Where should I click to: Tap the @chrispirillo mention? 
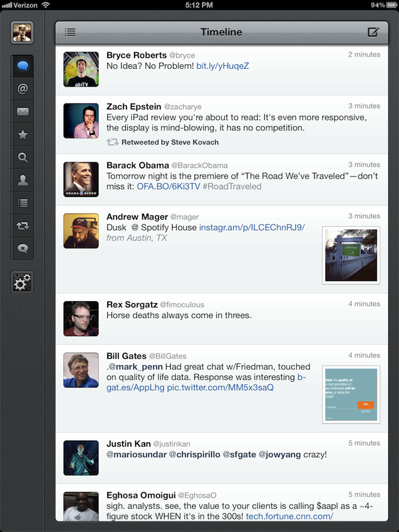click(195, 455)
